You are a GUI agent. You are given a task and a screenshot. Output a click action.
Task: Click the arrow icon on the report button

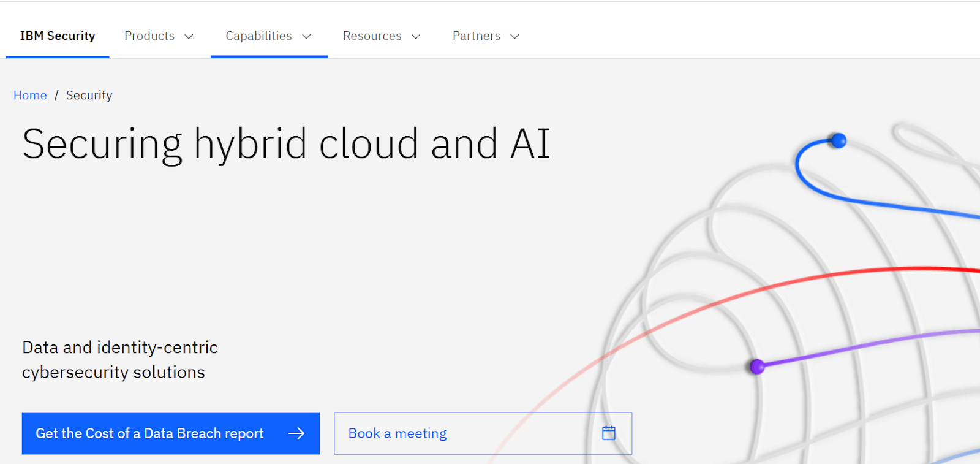296,433
